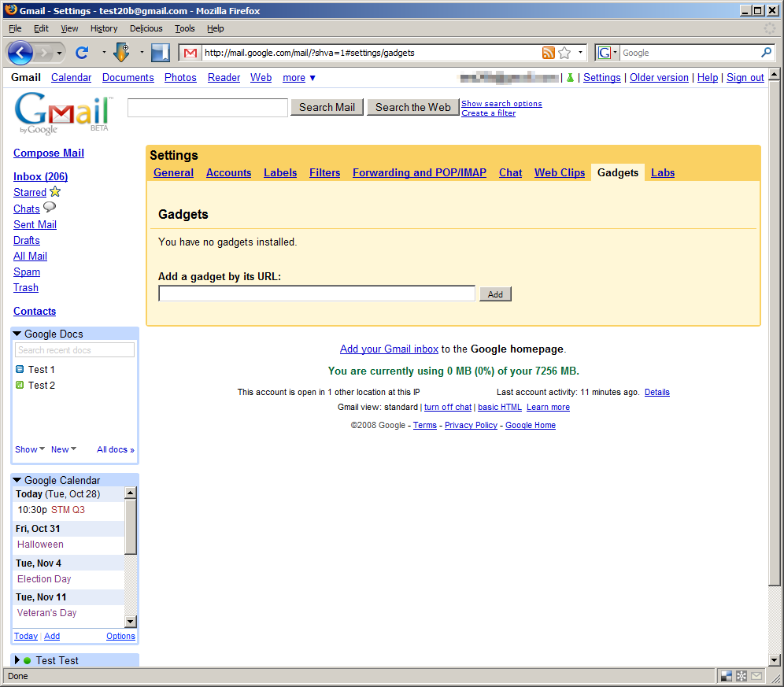Click the blue magnifier in the browser search box
The image size is (784, 687).
click(767, 52)
